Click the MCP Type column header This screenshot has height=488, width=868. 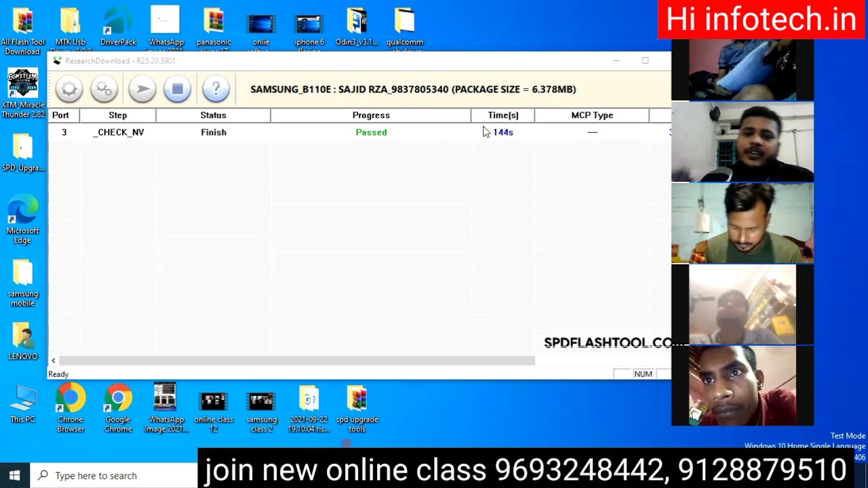click(592, 115)
